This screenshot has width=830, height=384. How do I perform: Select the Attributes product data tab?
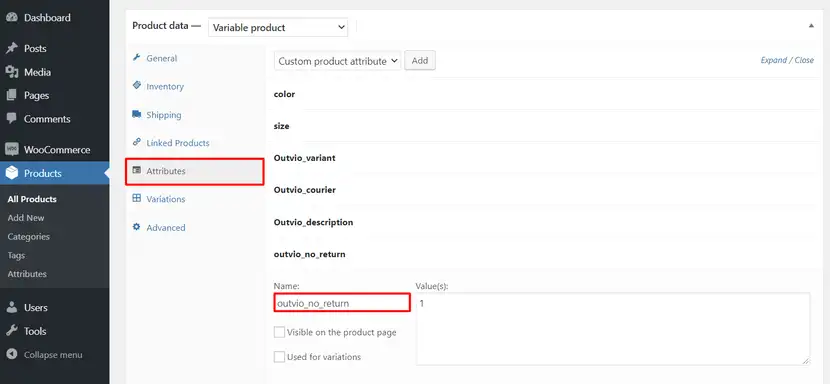pos(194,171)
